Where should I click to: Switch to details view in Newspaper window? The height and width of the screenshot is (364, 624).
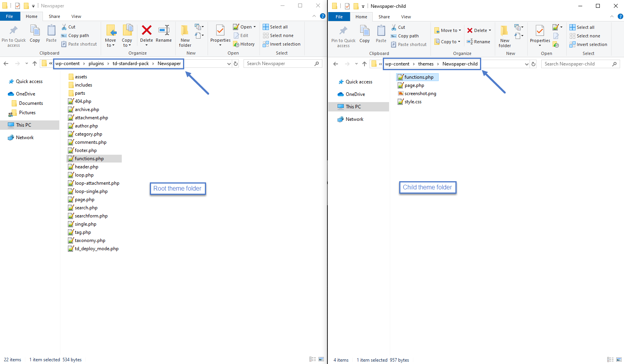tap(313, 359)
